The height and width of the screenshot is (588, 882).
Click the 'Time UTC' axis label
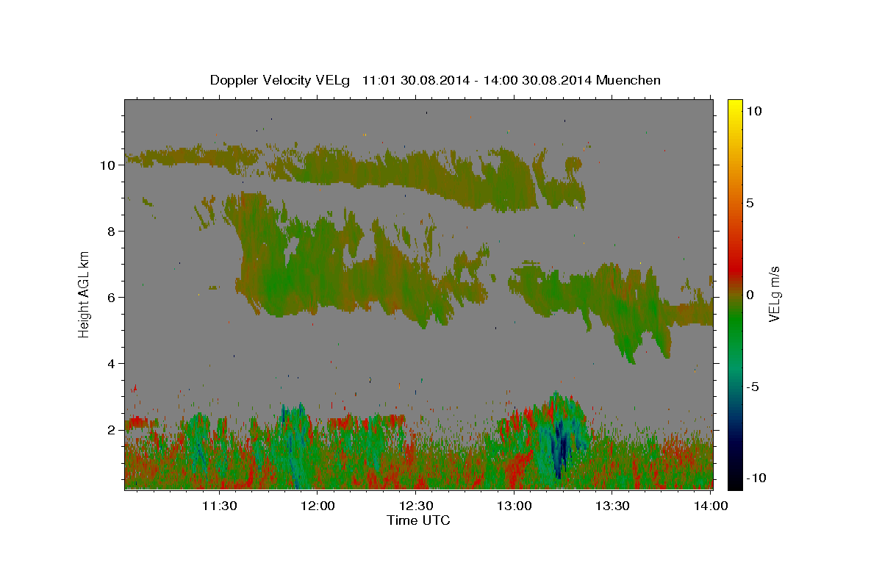[418, 520]
